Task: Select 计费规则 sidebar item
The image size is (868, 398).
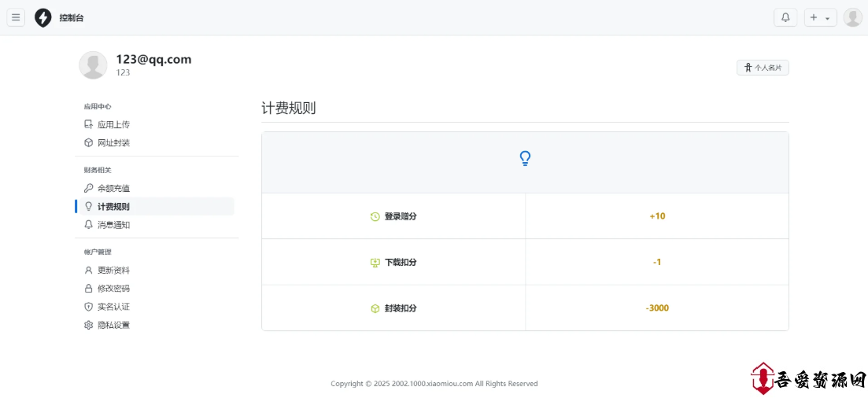Action: (x=113, y=206)
